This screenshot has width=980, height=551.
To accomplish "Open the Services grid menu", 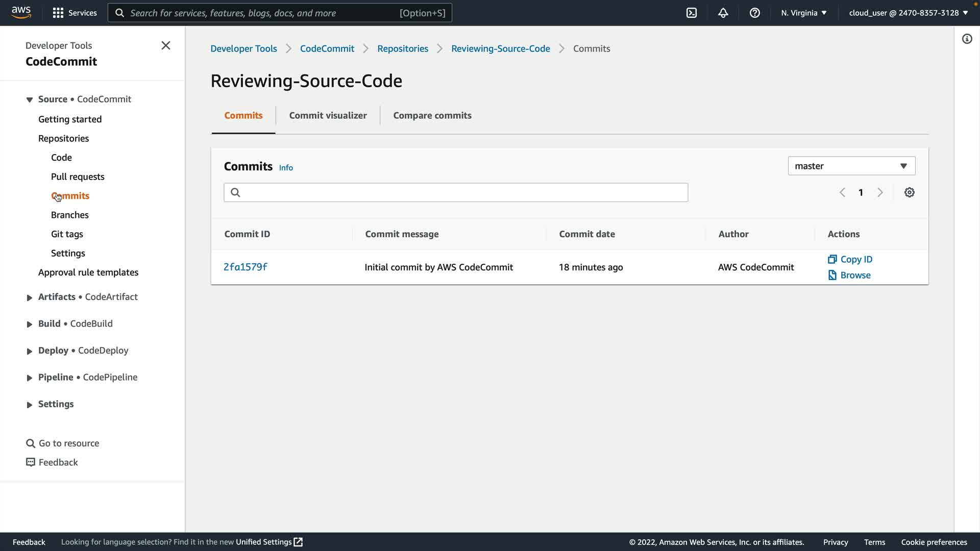I will pos(75,13).
